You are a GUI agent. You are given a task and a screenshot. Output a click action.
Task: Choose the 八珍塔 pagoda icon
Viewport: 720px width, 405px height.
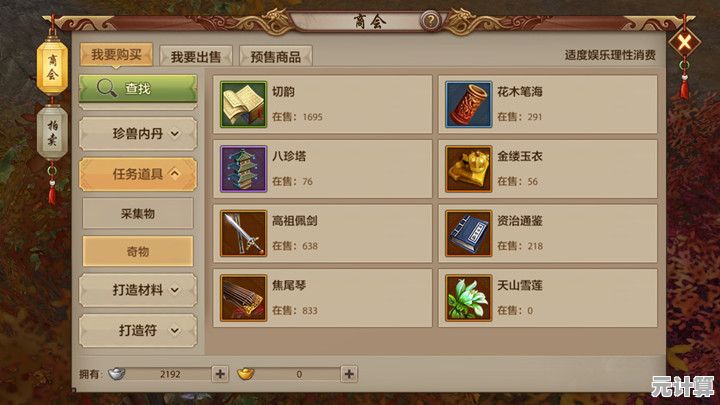point(243,169)
